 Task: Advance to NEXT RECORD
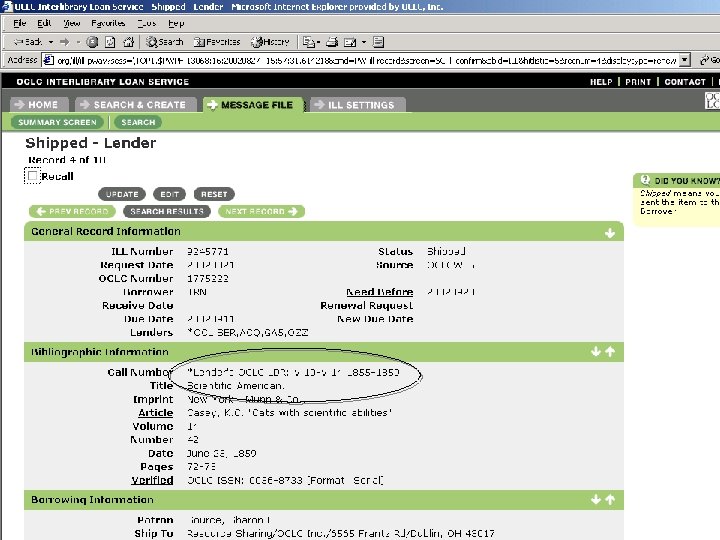[261, 211]
